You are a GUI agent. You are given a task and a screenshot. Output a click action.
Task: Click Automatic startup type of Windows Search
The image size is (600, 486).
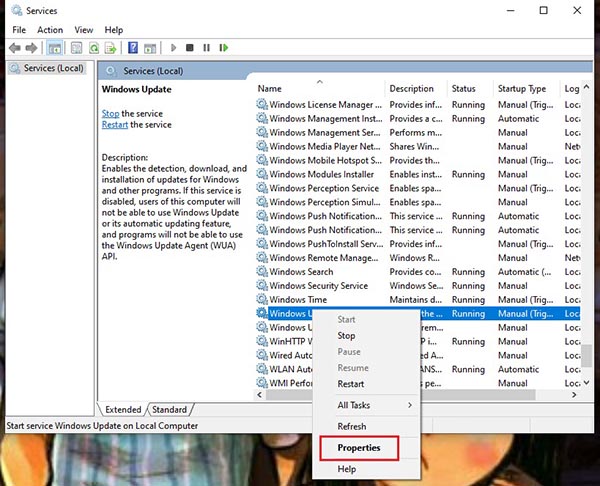[x=524, y=272]
